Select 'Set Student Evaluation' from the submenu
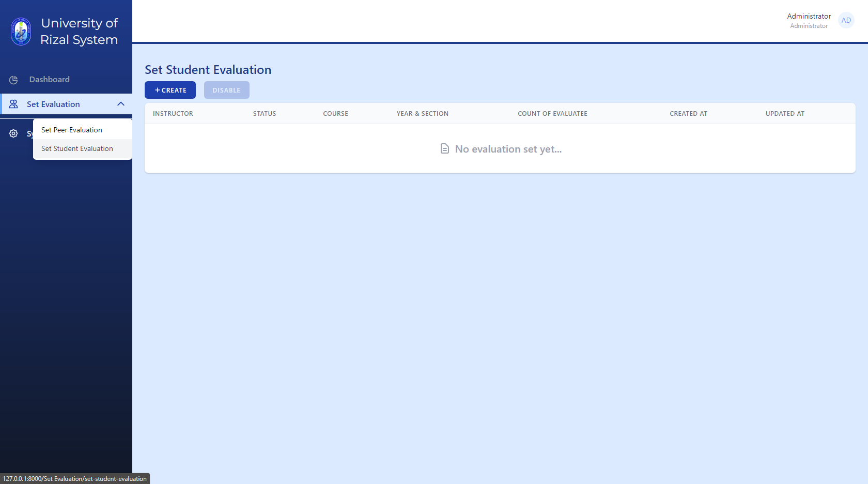The width and height of the screenshot is (868, 484). (76, 148)
